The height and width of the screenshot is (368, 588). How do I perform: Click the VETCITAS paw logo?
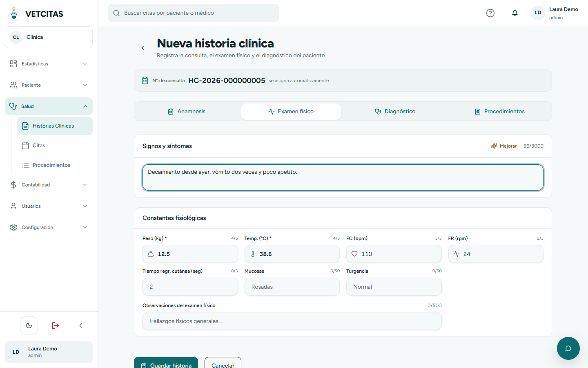pyautogui.click(x=14, y=13)
